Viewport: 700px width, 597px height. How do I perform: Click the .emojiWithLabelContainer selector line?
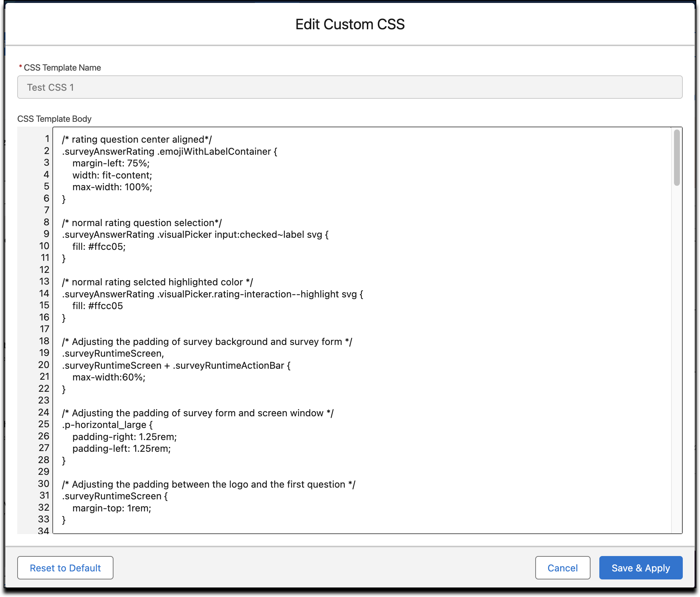(x=170, y=151)
